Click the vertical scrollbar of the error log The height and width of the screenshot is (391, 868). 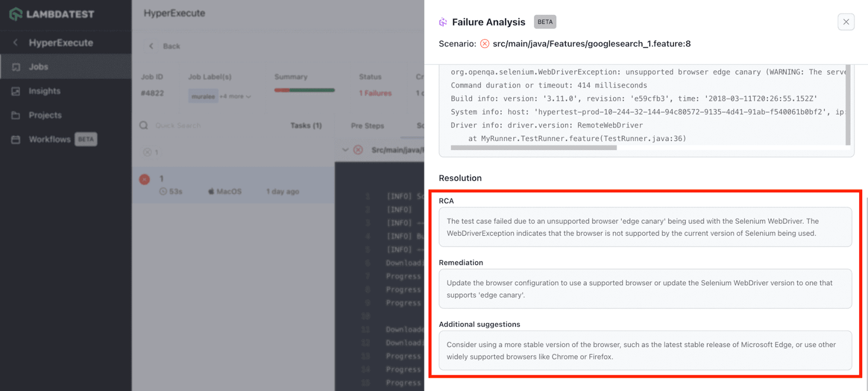click(x=848, y=105)
